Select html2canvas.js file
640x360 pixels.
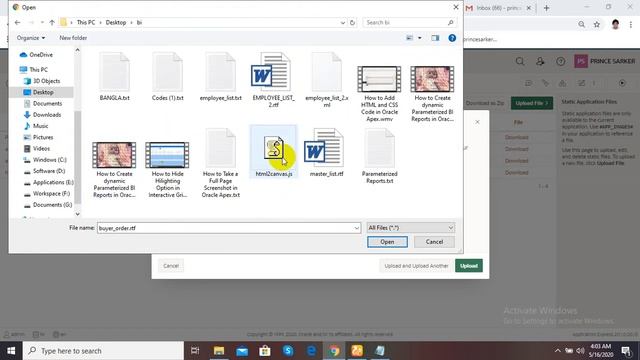tap(273, 152)
